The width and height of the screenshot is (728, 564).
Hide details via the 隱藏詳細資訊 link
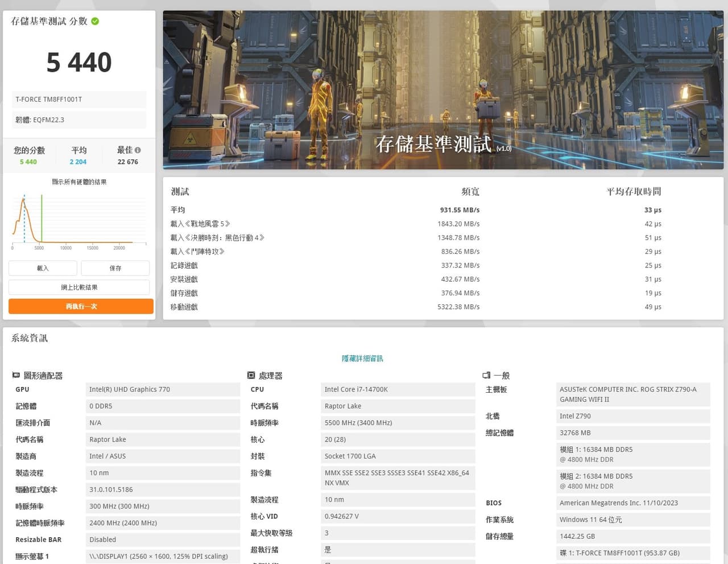(x=362, y=359)
